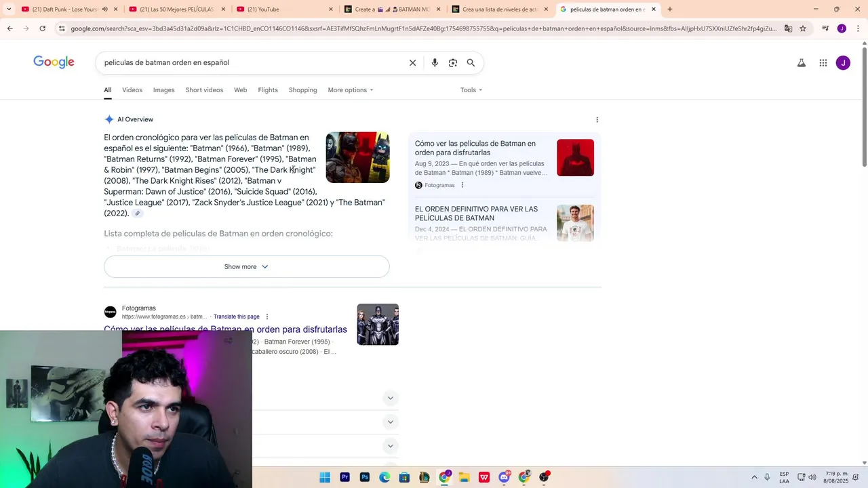Open a new browser tab

coord(670,9)
